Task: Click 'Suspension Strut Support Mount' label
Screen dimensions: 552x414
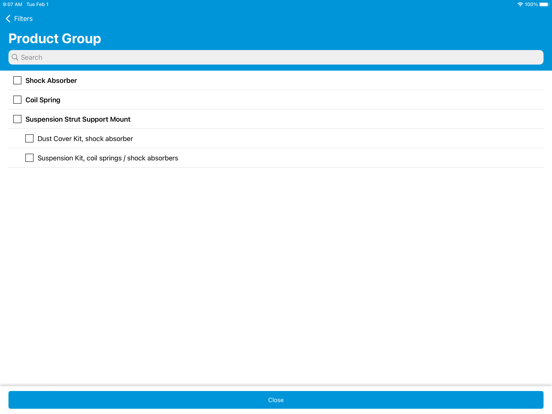Action: [x=78, y=119]
